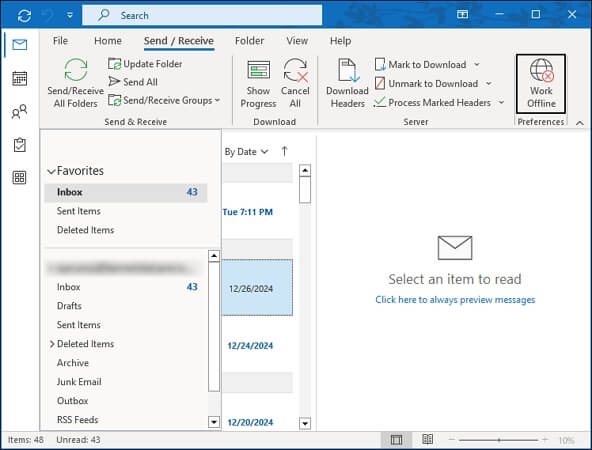Switch to Normal view in status bar

396,439
